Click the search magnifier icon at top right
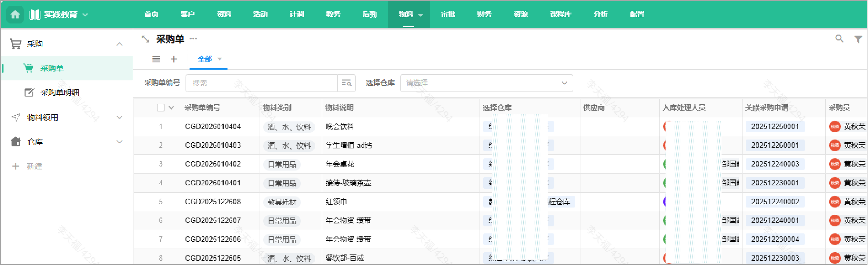Screen dimensions: 868x265 point(839,39)
